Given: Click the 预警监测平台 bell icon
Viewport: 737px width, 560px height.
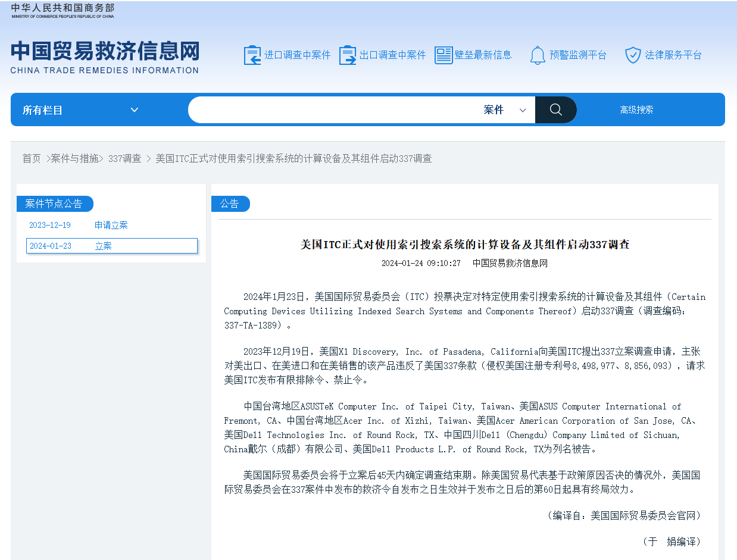Looking at the screenshot, I should point(538,55).
